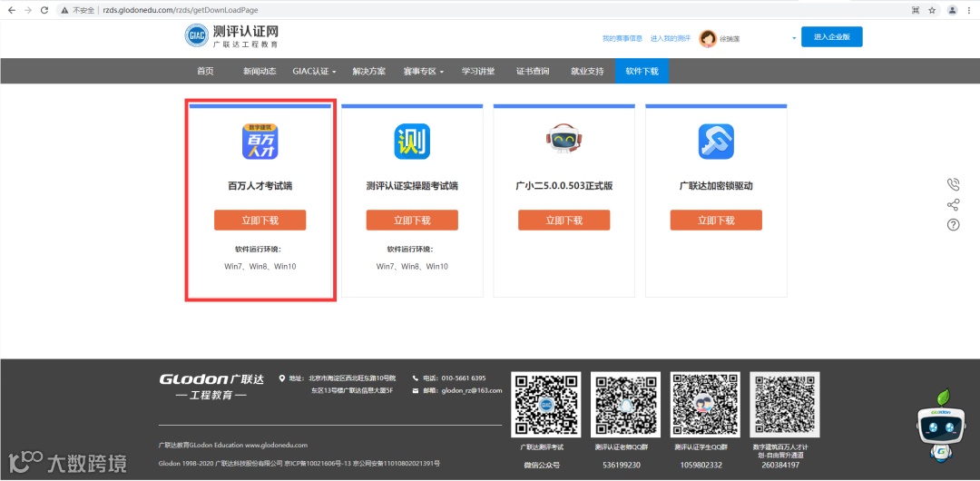Click the glodon_rz@163.com email text
The height and width of the screenshot is (481, 980).
(472, 391)
